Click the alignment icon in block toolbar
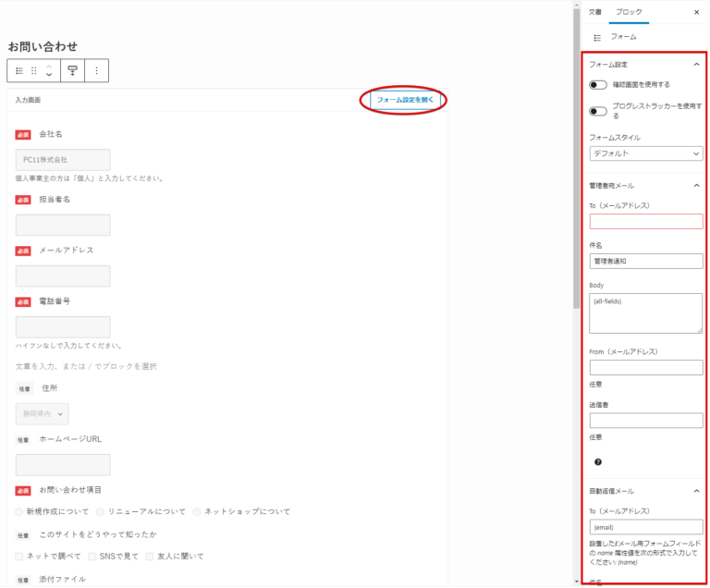The width and height of the screenshot is (710, 588). point(72,70)
